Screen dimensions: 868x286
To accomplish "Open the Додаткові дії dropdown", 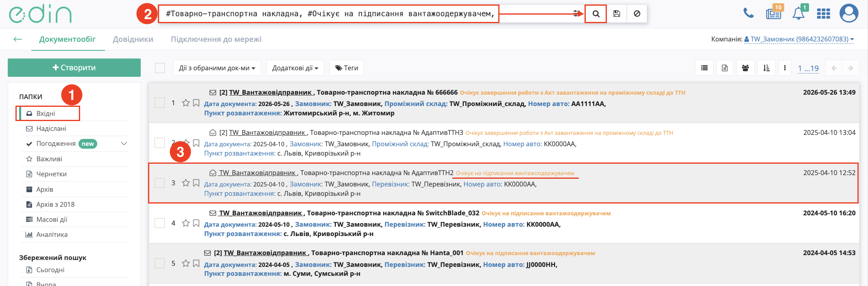I will (x=295, y=68).
